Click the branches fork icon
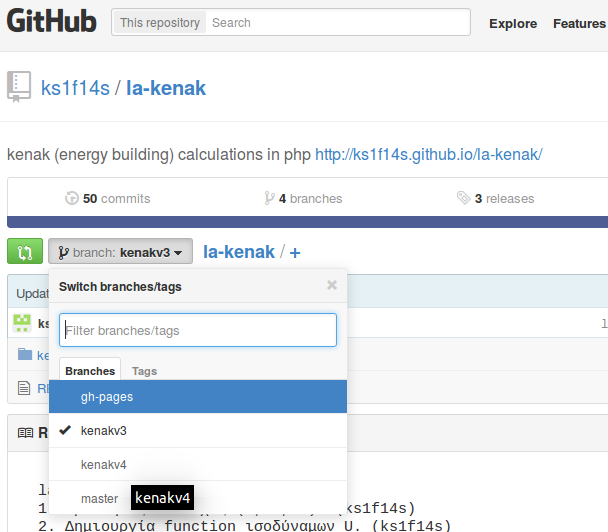 [x=269, y=198]
